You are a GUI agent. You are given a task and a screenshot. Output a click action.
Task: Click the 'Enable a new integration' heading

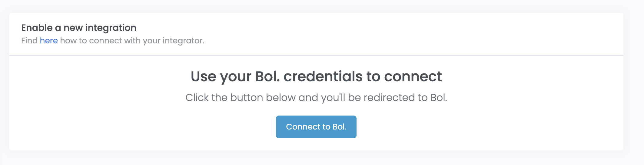[x=79, y=28]
